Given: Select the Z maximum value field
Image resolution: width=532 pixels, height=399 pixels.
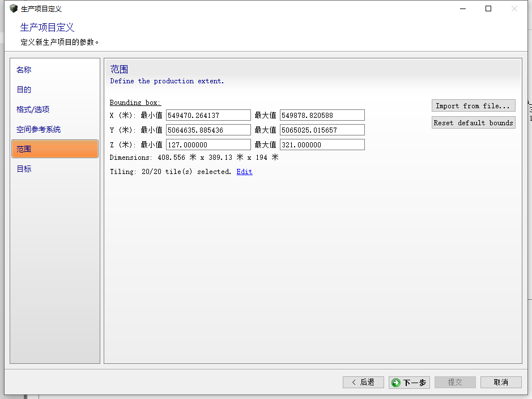Looking at the screenshot, I should (x=322, y=145).
